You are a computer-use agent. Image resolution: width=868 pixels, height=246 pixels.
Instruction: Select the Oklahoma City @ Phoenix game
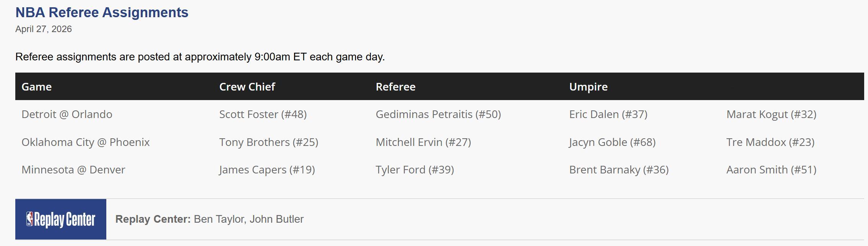(x=86, y=142)
